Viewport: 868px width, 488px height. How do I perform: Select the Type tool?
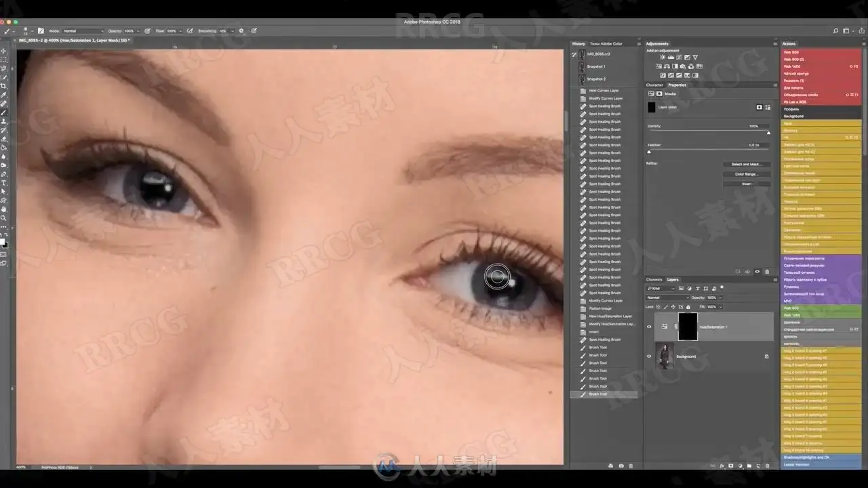coord(3,183)
